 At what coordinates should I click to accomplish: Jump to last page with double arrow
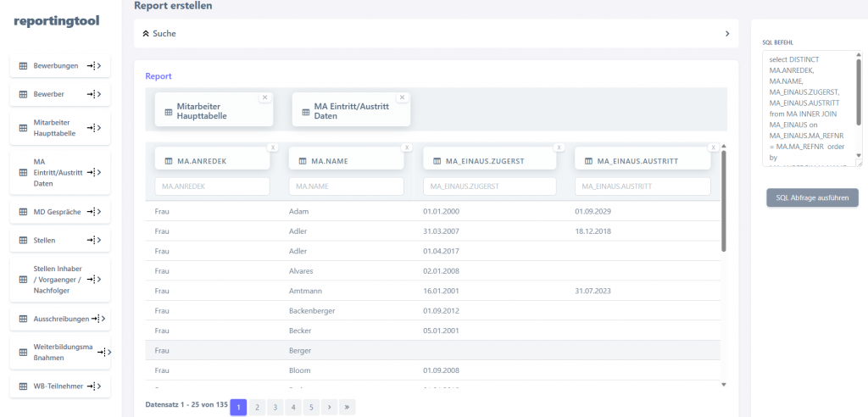click(x=347, y=407)
